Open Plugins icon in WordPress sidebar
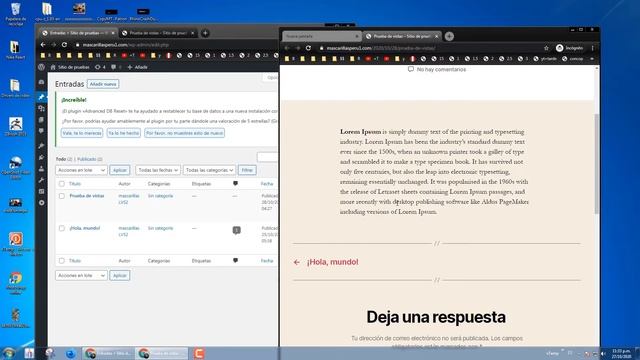Image resolution: width=640 pixels, height=360 pixels. (x=42, y=157)
